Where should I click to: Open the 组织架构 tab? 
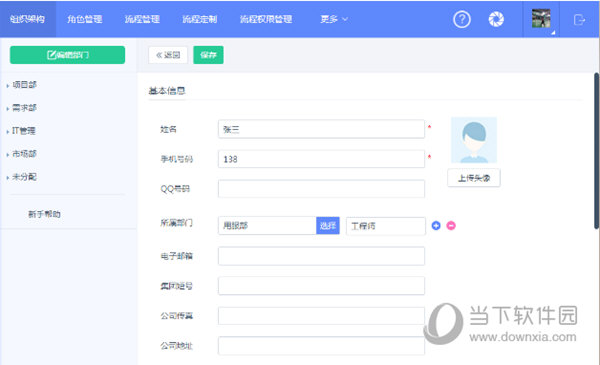pos(28,19)
